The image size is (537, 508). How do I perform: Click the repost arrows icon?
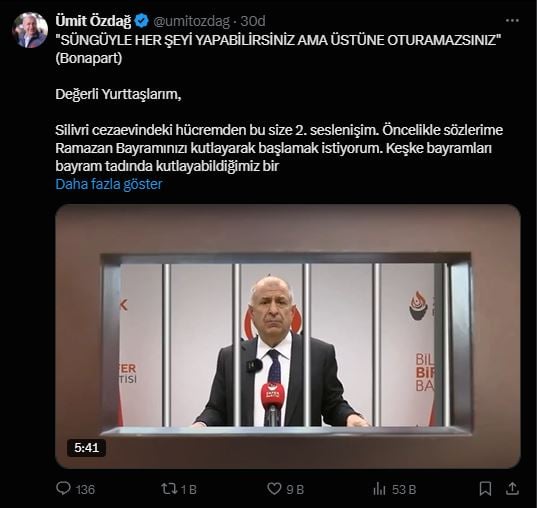coord(169,488)
